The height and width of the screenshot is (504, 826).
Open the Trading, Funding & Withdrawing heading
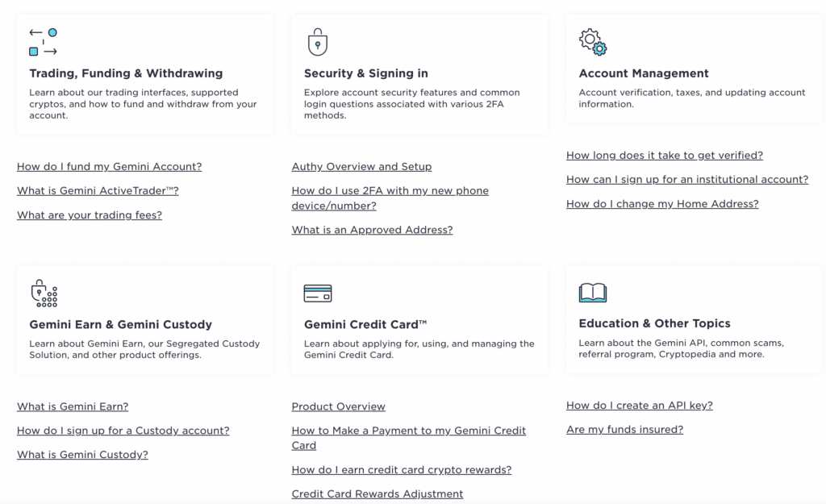click(126, 73)
